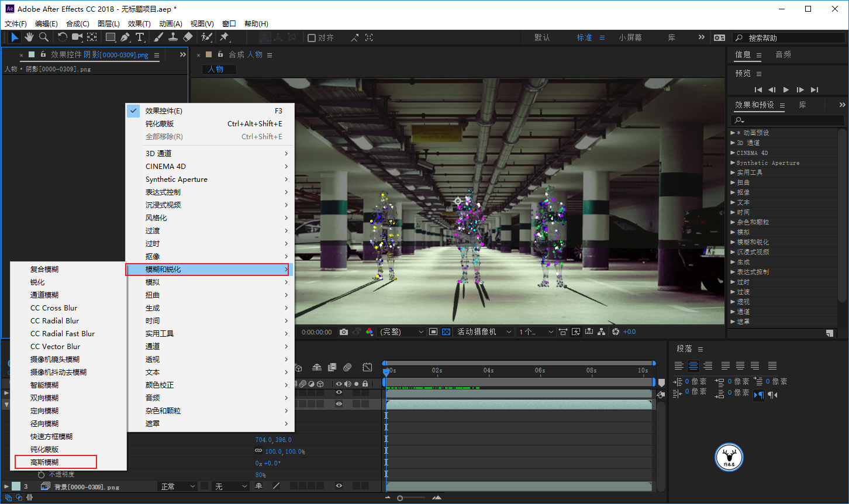Open the 正常 blend mode dropdown

[178, 486]
